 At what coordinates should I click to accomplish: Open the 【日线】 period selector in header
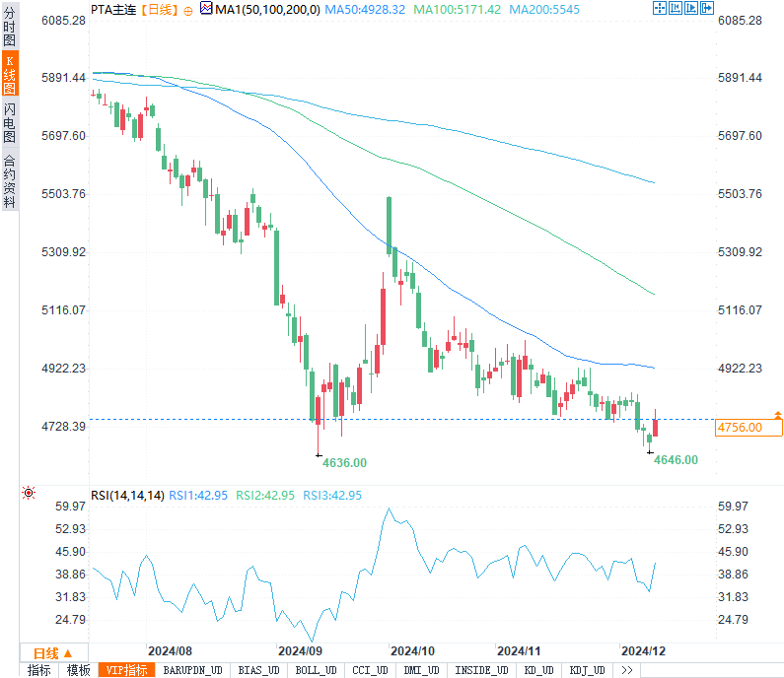pos(158,10)
